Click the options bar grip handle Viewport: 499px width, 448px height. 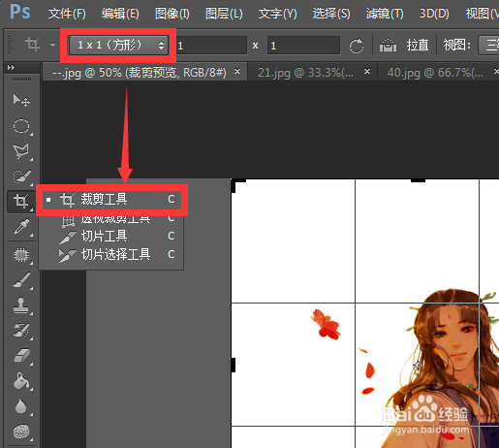(10, 45)
